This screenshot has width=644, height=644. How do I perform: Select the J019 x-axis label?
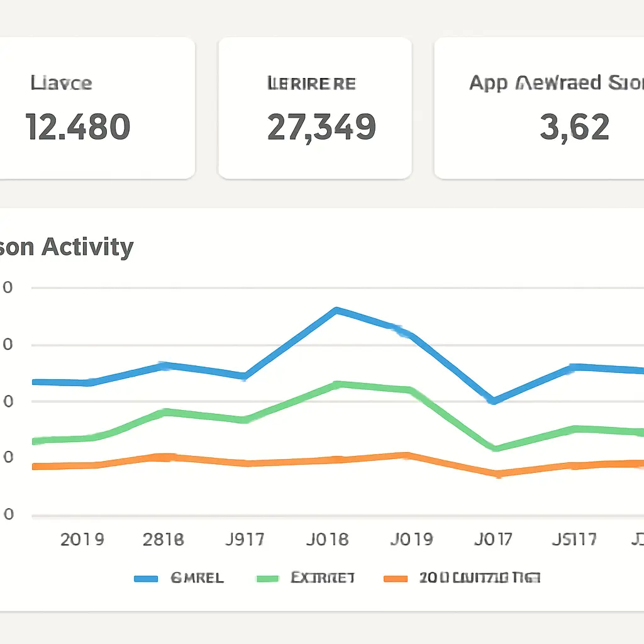tap(411, 540)
